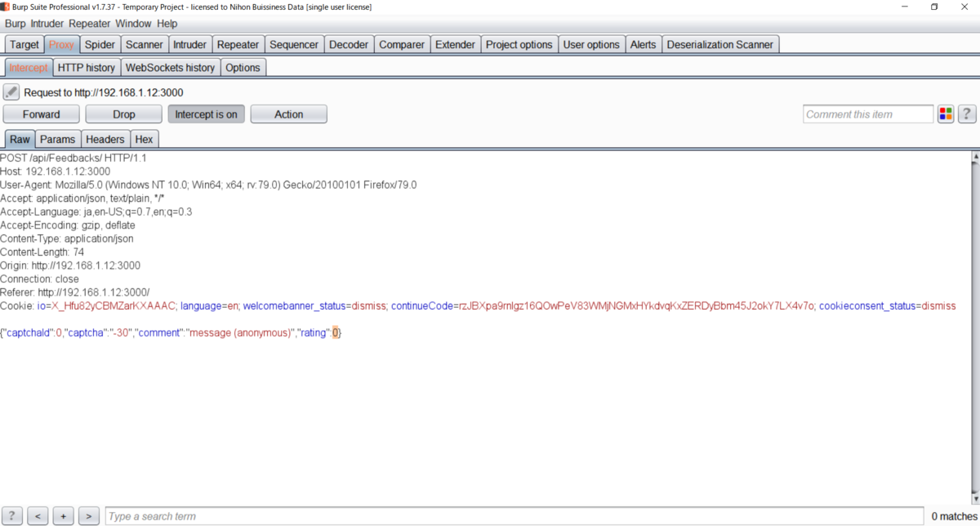
Task: Click the User-Agent header line
Action: pos(208,185)
